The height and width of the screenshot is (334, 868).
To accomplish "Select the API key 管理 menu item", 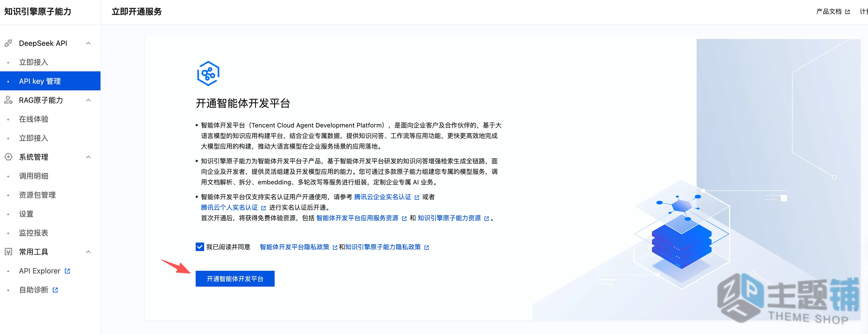I will [50, 81].
